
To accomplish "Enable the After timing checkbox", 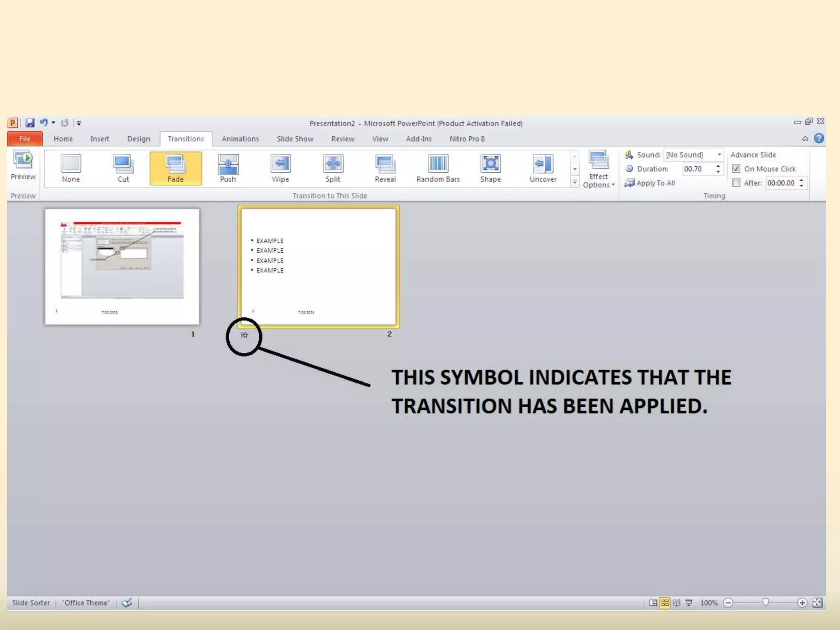I will pos(736,183).
